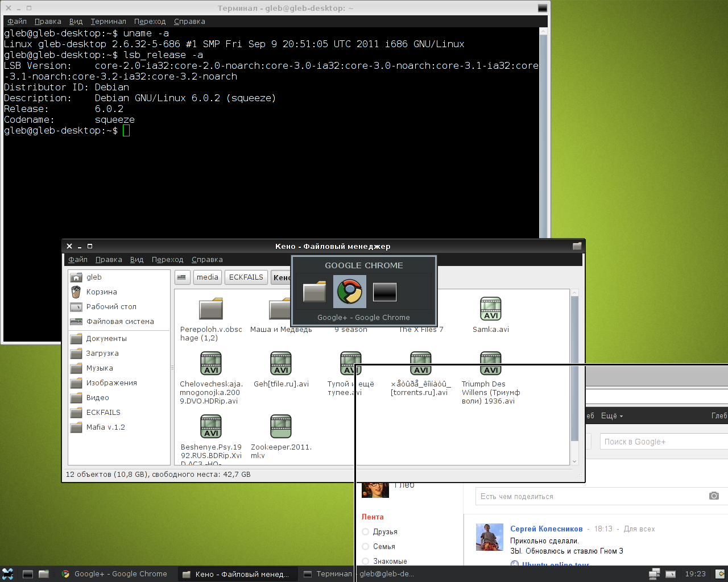Select the Знакомые circle radio button
728x582 pixels.
click(366, 562)
